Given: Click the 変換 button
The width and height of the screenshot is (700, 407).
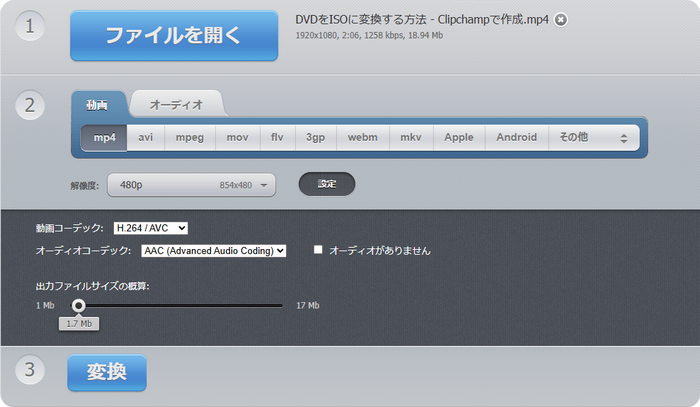Looking at the screenshot, I should [x=107, y=373].
